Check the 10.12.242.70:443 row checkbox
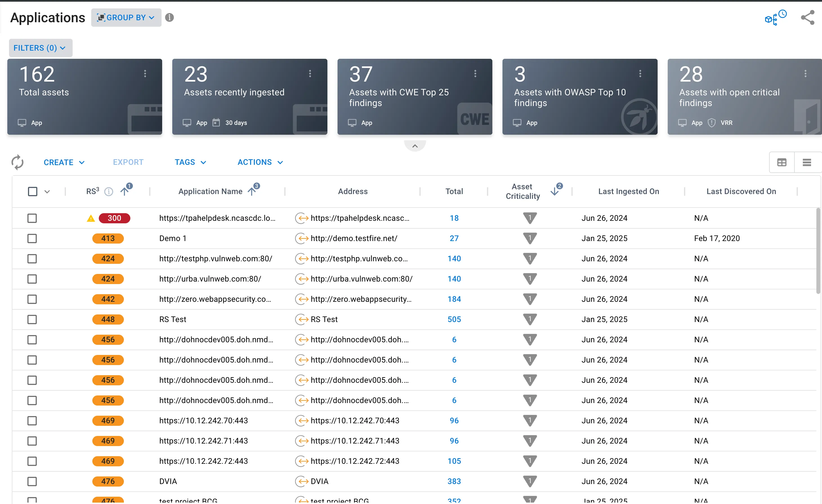The height and width of the screenshot is (504, 822). 32,421
